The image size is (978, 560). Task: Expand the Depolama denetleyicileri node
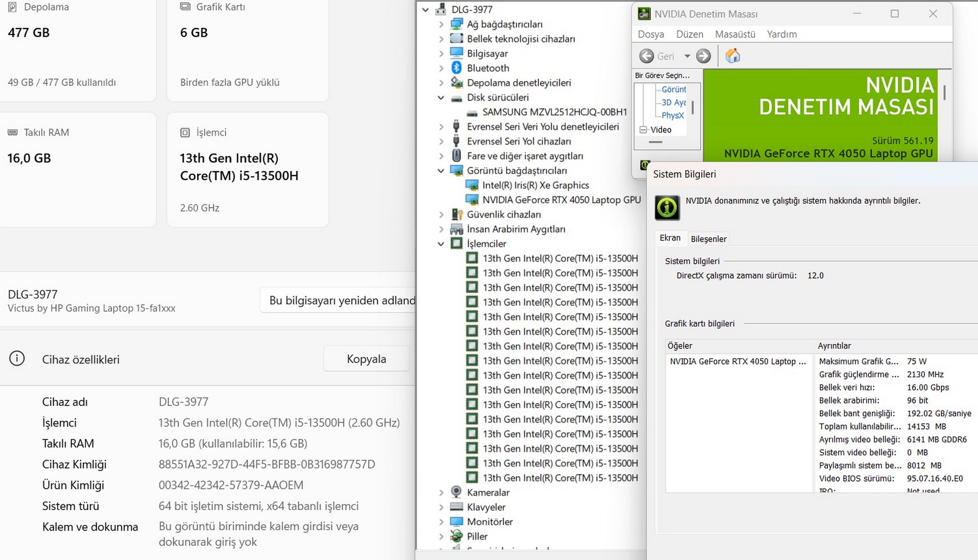tap(441, 83)
